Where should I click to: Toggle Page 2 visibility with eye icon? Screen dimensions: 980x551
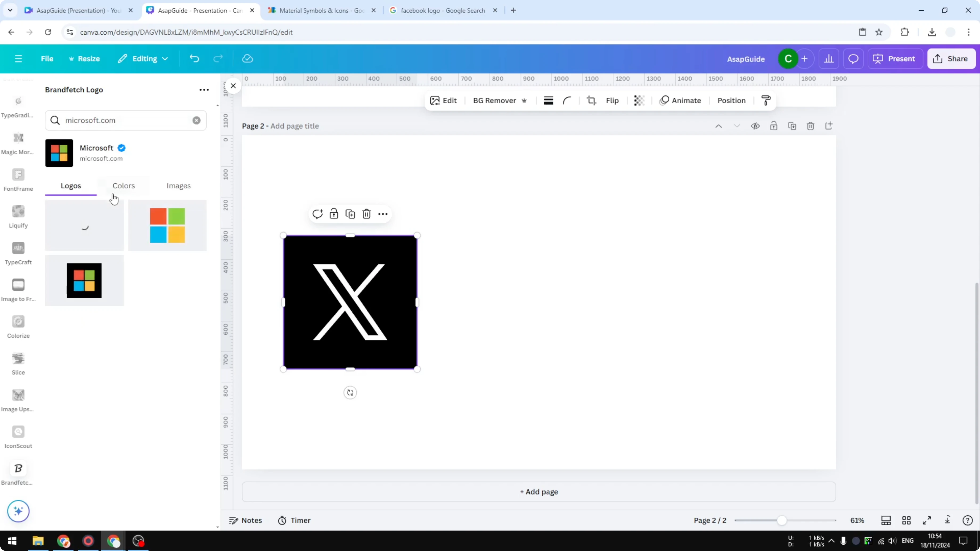click(x=756, y=125)
